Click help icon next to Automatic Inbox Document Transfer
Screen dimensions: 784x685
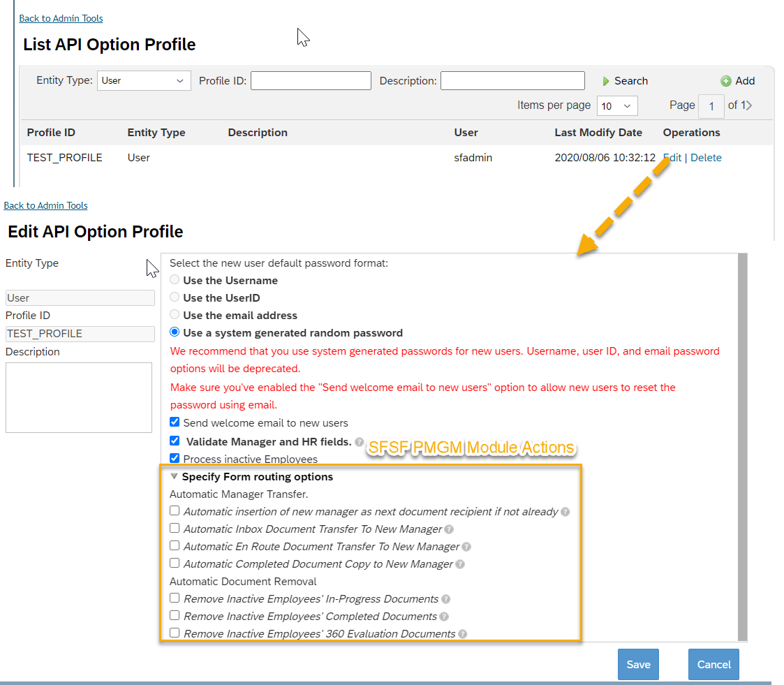pyautogui.click(x=449, y=529)
